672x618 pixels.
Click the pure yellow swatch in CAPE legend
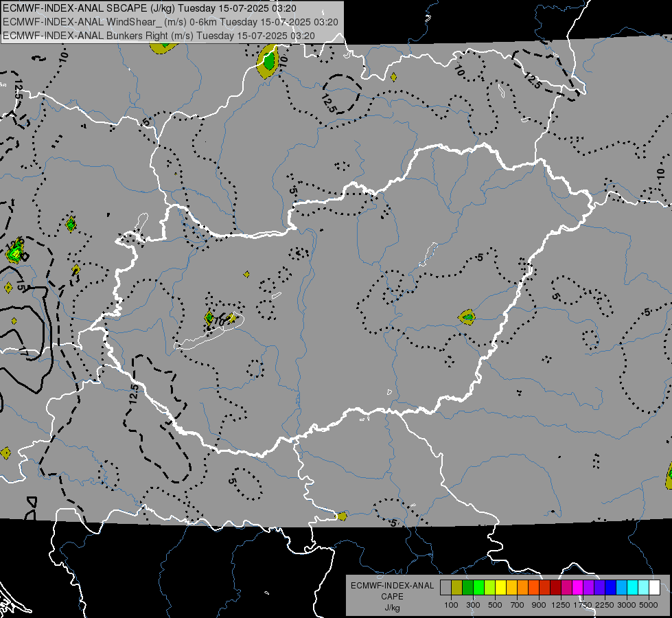(x=500, y=588)
